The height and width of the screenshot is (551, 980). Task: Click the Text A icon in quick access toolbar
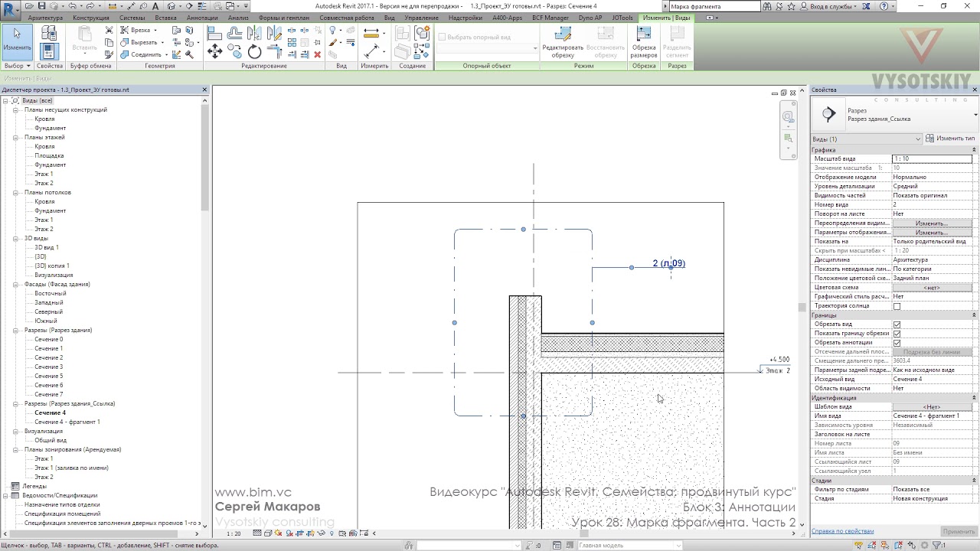156,6
